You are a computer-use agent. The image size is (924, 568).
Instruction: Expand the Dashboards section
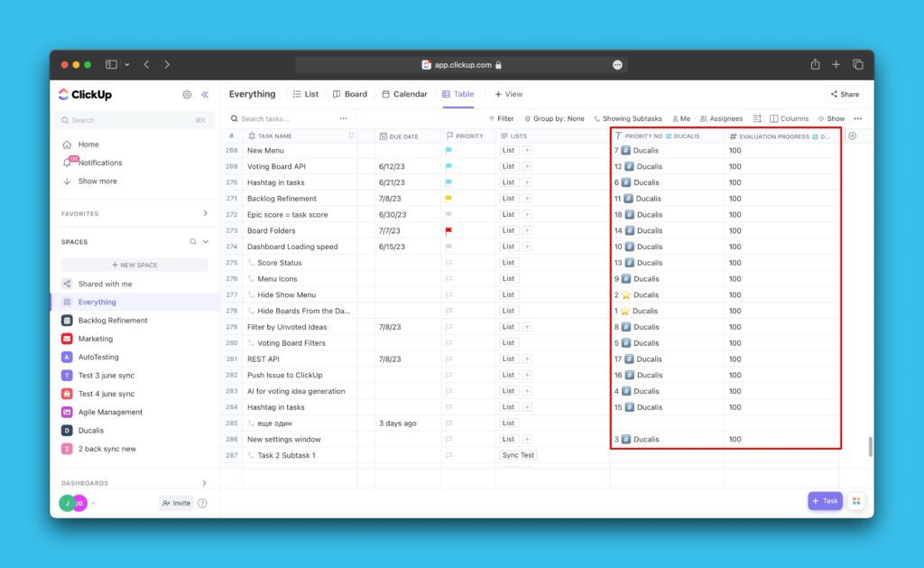206,482
